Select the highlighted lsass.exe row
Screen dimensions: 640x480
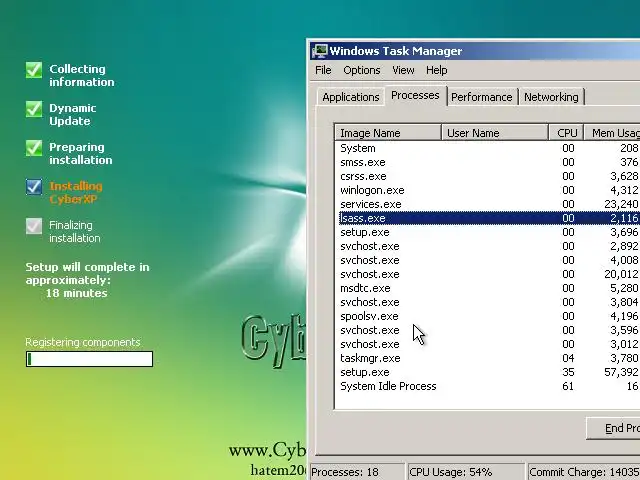pyautogui.click(x=488, y=218)
